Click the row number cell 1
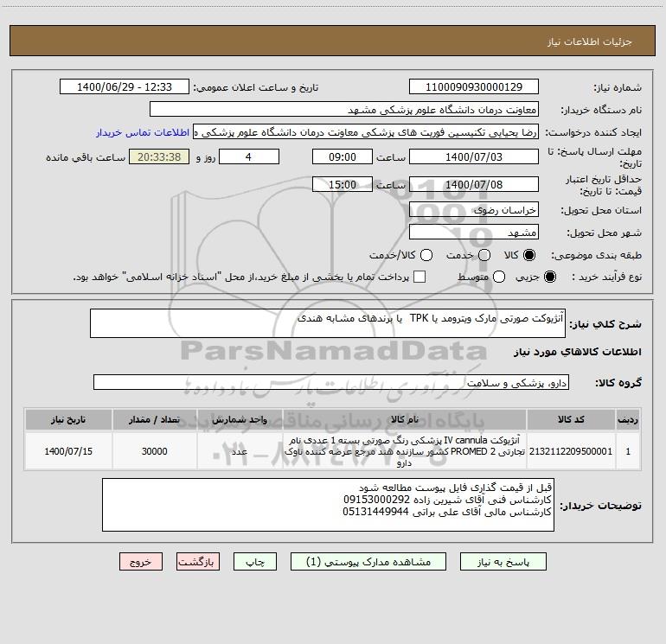Viewport: 666px width, 644px height. point(628,451)
